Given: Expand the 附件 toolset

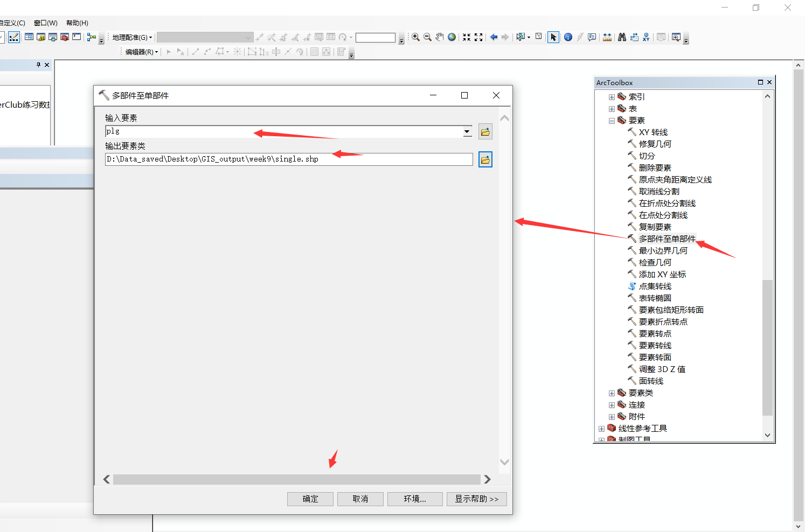Looking at the screenshot, I should [612, 417].
